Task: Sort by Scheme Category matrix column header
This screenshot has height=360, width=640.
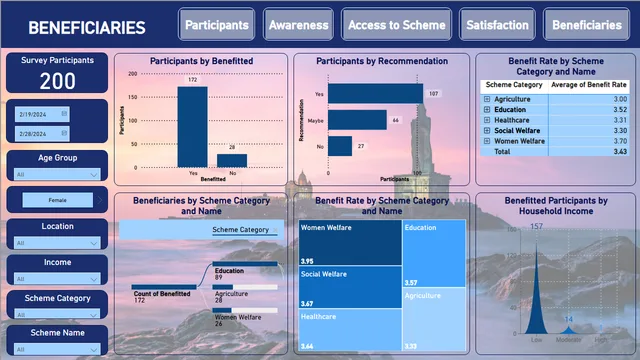Action: point(514,85)
